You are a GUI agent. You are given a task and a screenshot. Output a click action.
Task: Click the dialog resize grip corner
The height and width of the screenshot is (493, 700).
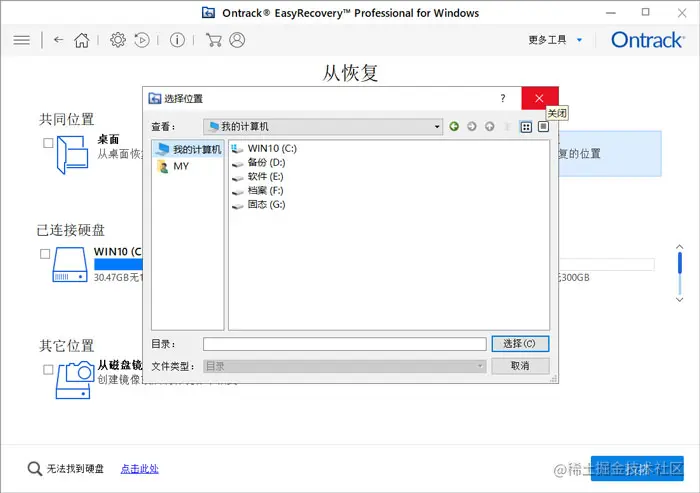click(x=554, y=379)
